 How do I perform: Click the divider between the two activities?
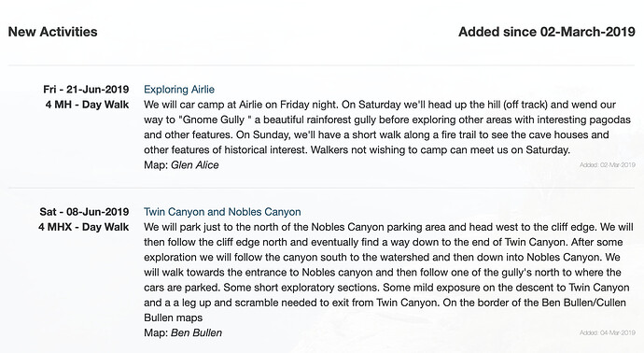(322, 188)
